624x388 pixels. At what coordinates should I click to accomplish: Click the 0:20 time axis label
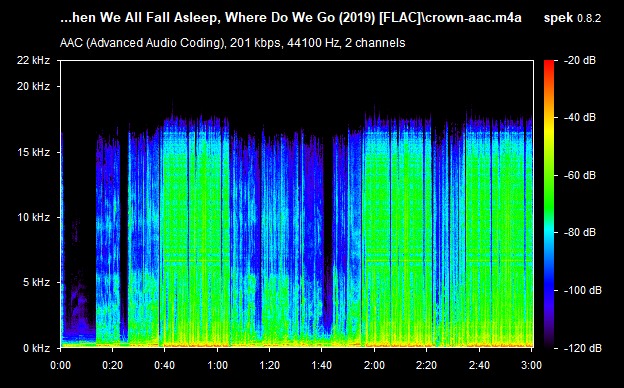113,365
